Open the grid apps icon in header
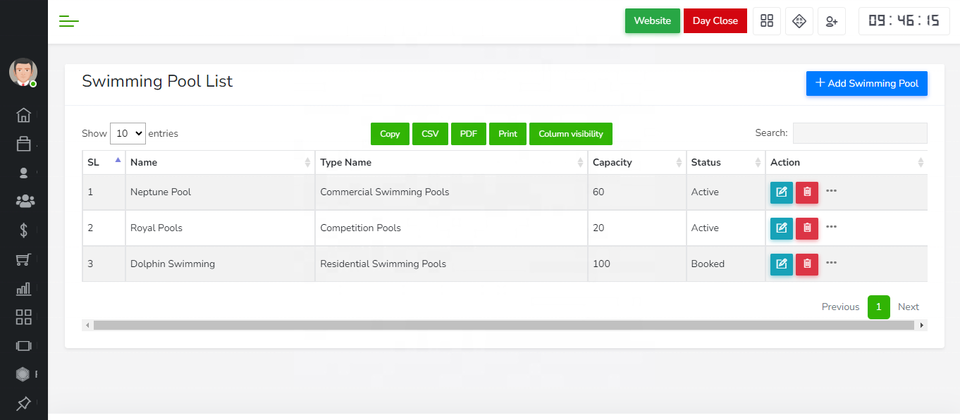Screen dimensions: 960x420 (767, 21)
